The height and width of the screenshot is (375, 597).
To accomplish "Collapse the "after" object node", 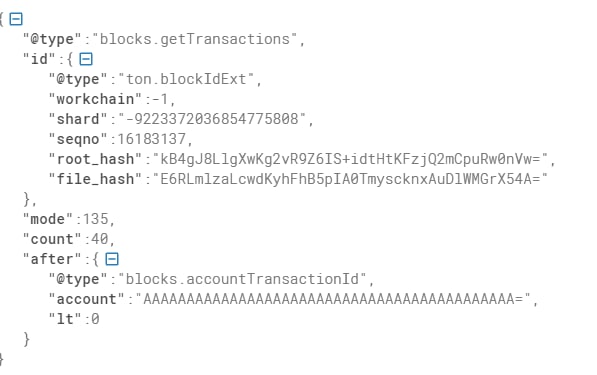I will click(112, 259).
